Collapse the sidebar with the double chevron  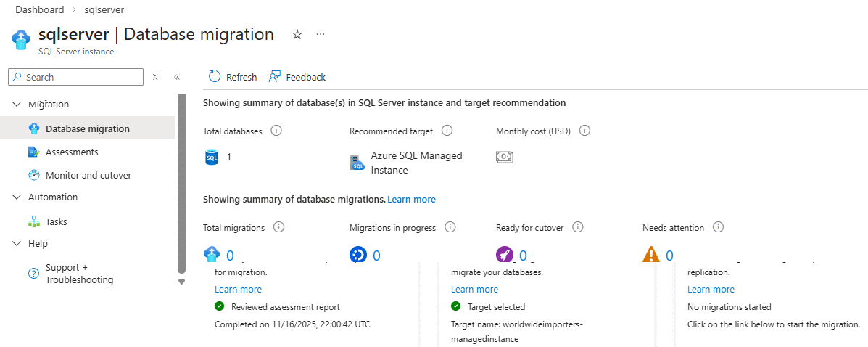(176, 77)
